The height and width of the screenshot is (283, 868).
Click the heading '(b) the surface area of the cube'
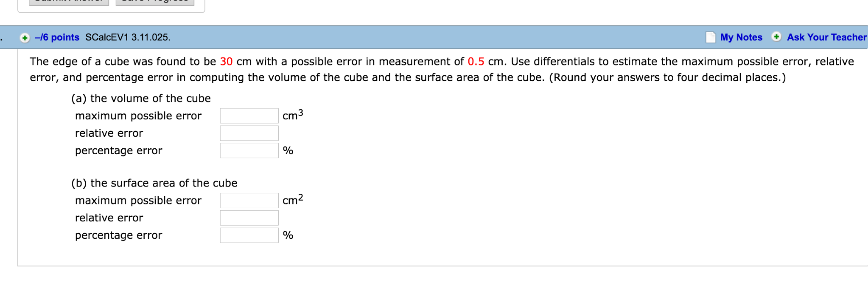pos(154,183)
